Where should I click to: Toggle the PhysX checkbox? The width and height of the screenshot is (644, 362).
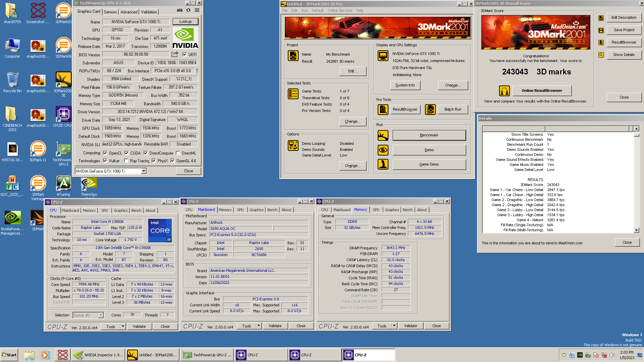coord(154,161)
